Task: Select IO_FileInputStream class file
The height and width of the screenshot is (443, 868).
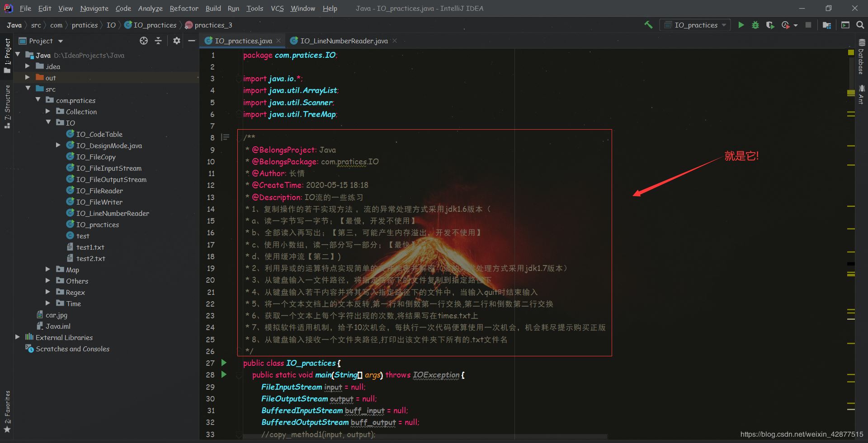Action: pyautogui.click(x=104, y=168)
